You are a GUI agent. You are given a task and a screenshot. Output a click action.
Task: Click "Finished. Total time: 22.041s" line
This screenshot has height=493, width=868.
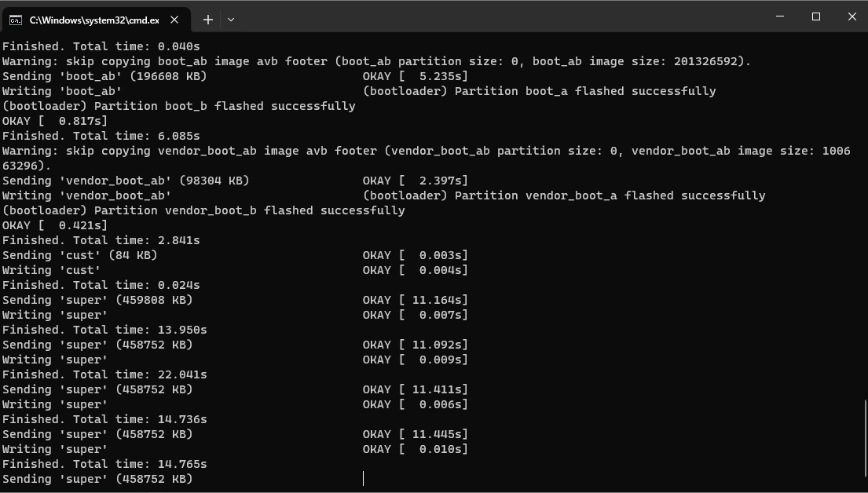coord(104,374)
